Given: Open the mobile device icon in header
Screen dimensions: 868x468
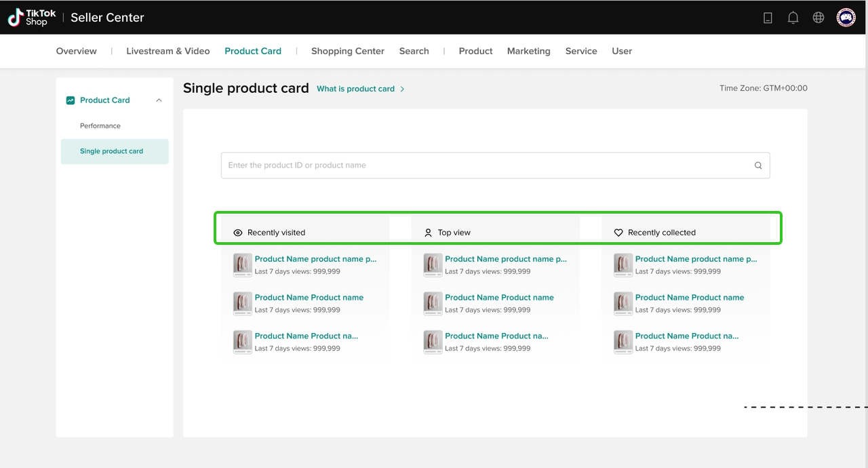Looking at the screenshot, I should [768, 18].
